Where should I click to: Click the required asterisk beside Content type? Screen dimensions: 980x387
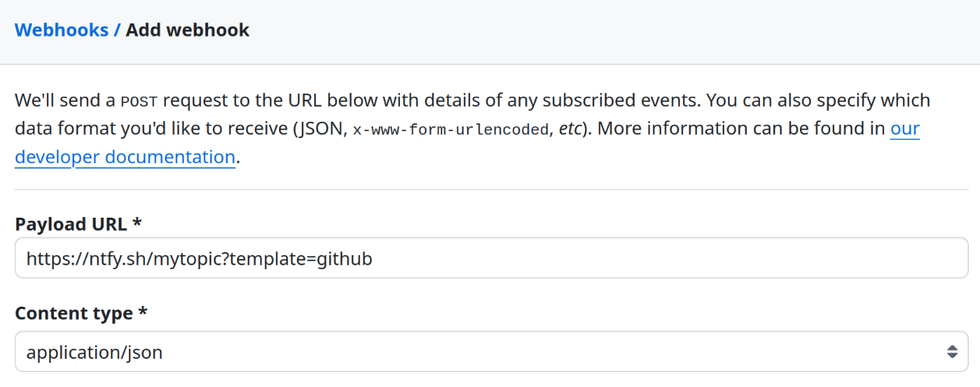tap(143, 314)
